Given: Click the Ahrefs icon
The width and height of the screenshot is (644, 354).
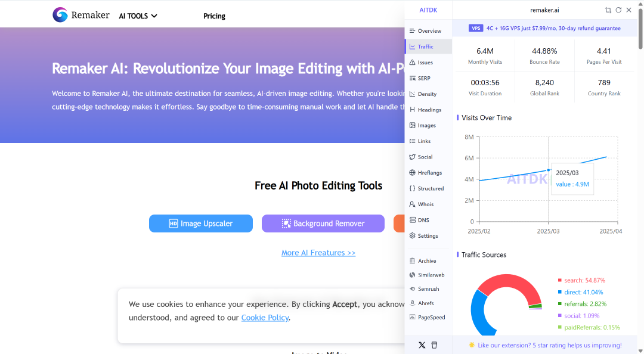Looking at the screenshot, I should point(413,303).
